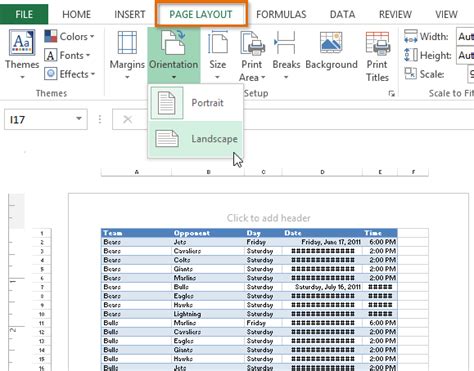Open the Themes gallery icon
The width and height of the screenshot is (474, 371).
click(x=22, y=43)
